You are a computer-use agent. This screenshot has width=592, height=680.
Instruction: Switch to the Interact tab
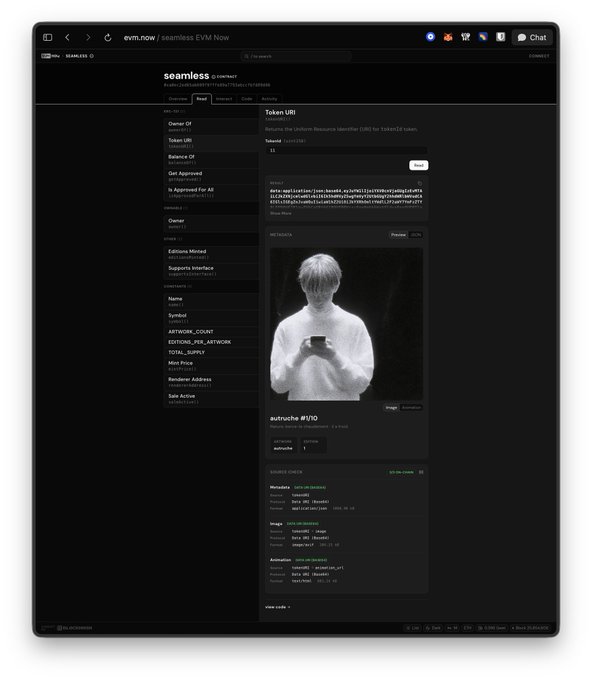click(224, 99)
